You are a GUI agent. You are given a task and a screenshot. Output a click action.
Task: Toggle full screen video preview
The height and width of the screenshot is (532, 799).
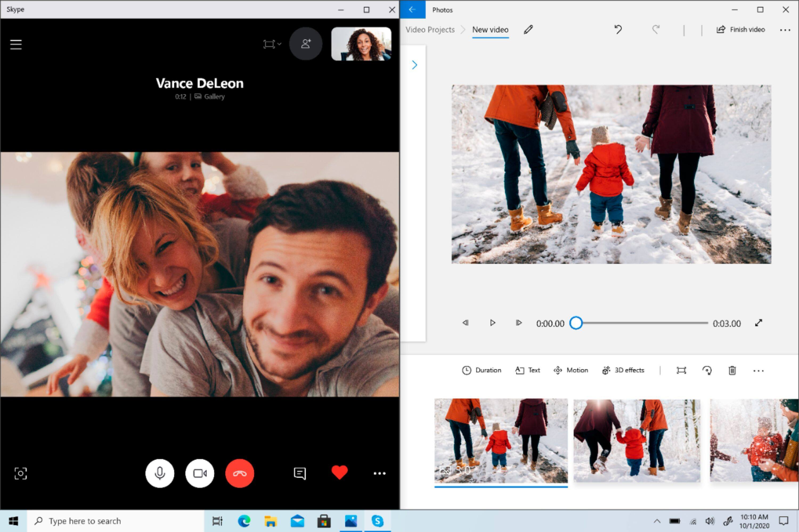pos(759,323)
